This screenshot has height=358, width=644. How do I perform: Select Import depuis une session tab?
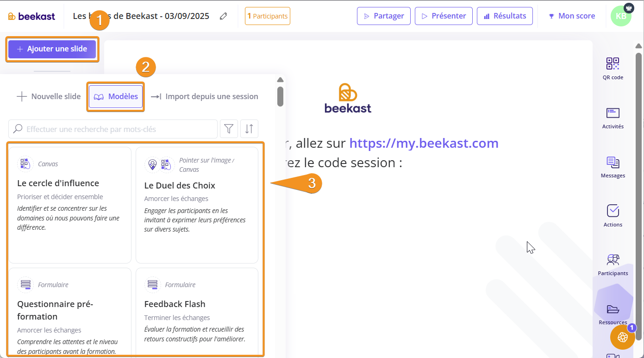click(205, 96)
